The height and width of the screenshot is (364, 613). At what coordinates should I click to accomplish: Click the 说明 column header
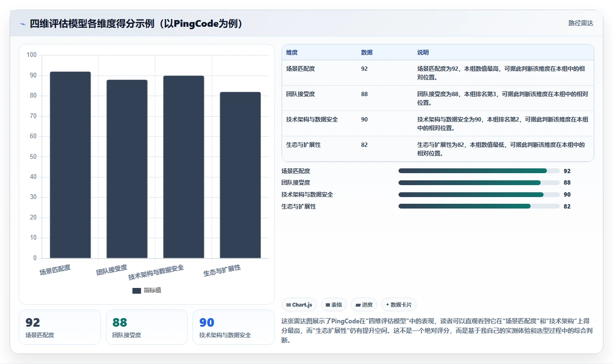[423, 53]
